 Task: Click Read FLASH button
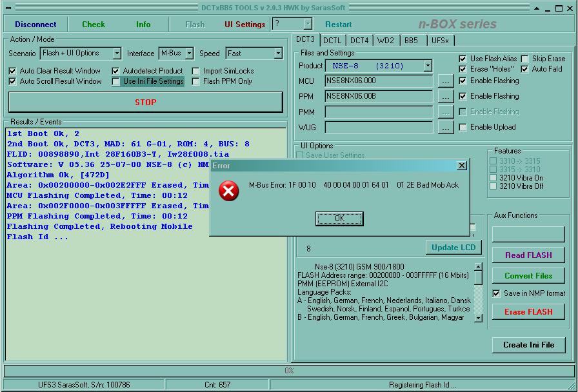pos(528,255)
